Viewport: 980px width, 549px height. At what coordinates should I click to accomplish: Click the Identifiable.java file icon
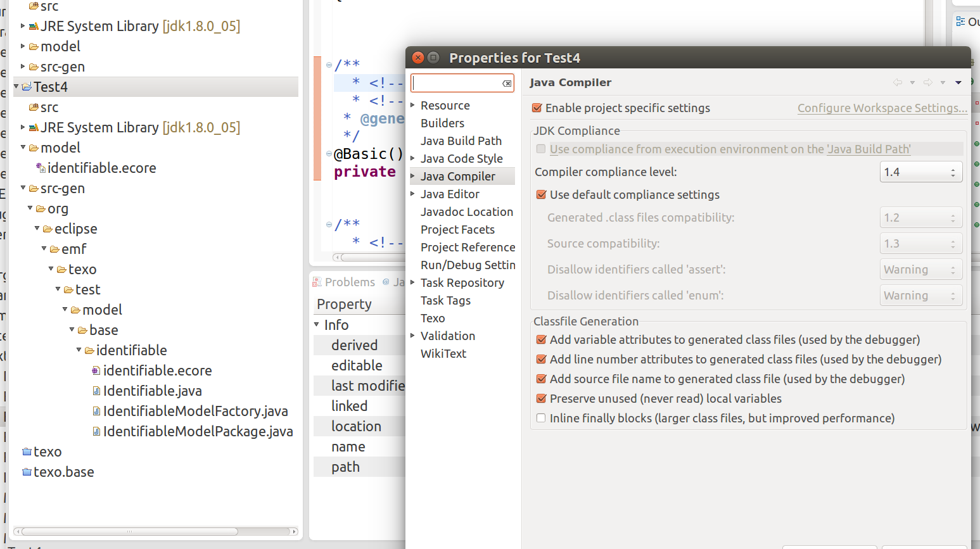click(x=96, y=391)
